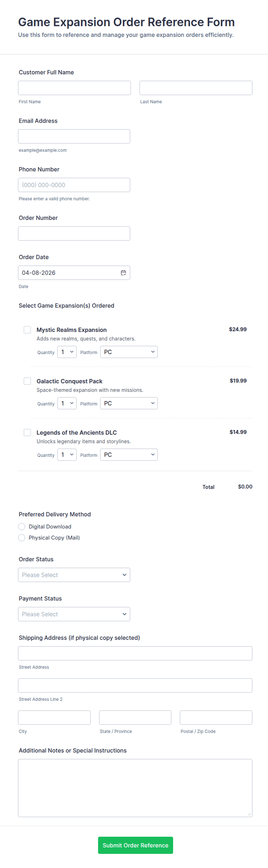The width and height of the screenshot is (268, 868).
Task: Click the Postal / Zip Code field
Action: coord(216,717)
